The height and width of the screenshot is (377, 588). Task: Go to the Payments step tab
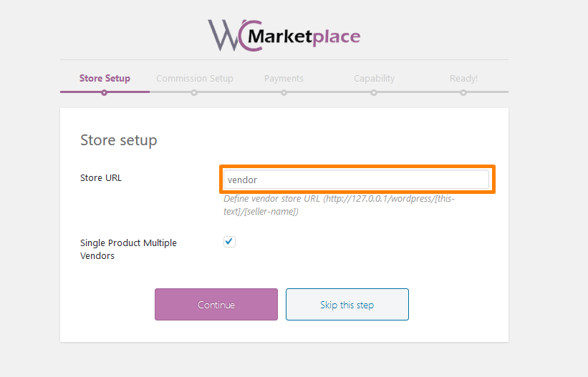(x=284, y=78)
